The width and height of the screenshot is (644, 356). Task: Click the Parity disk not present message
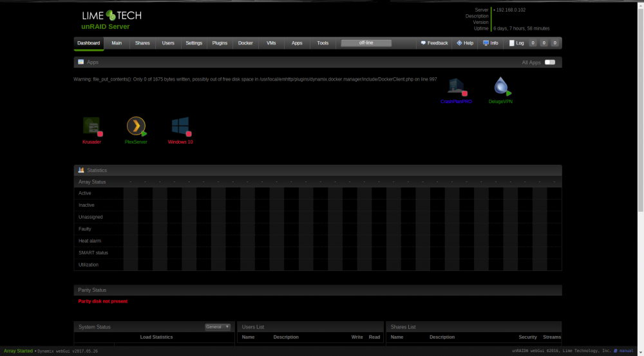(103, 301)
